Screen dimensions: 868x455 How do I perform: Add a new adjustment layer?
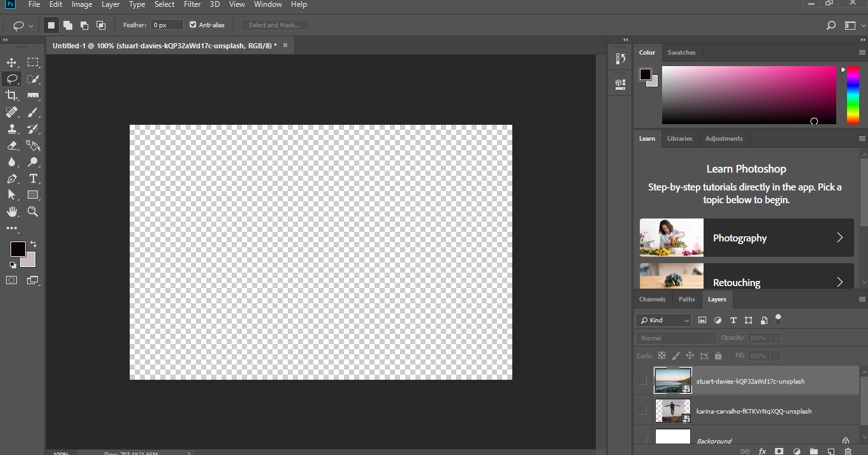(797, 452)
